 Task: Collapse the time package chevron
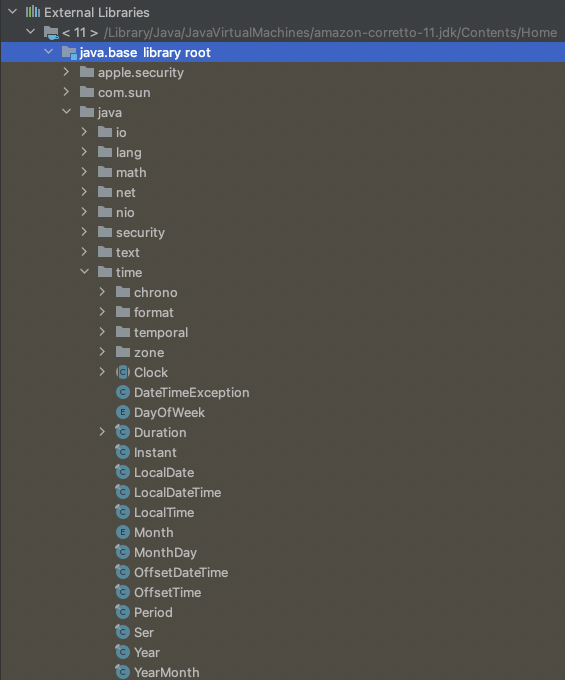point(85,272)
